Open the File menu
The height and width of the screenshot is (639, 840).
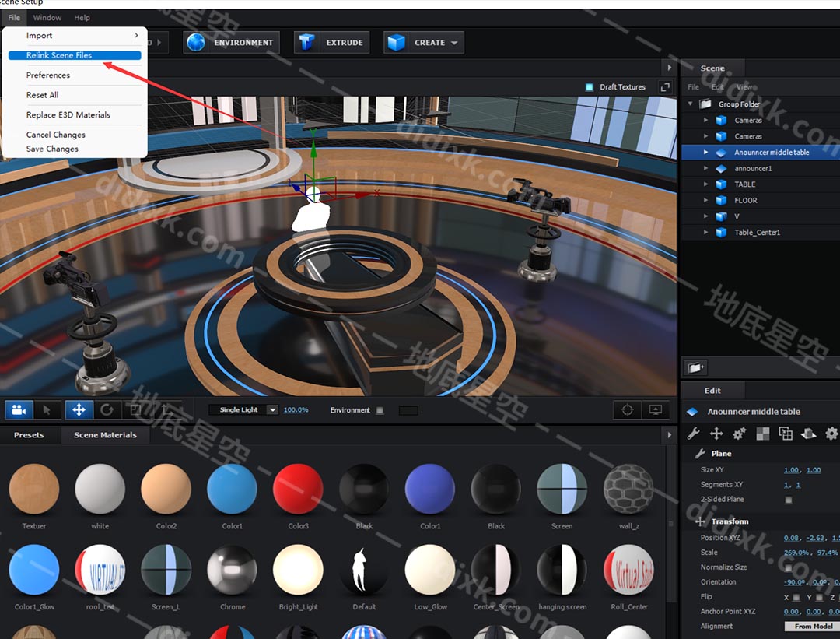coord(14,18)
